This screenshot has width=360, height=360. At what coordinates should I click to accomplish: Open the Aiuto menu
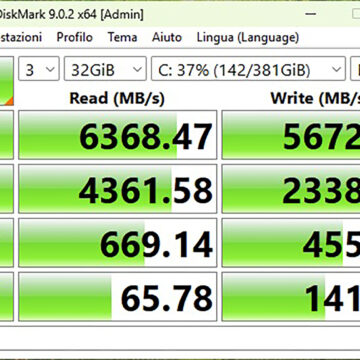coord(167,37)
